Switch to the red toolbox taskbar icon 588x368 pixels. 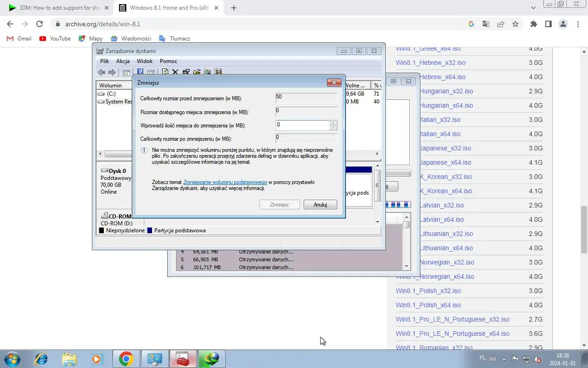pyautogui.click(x=183, y=359)
